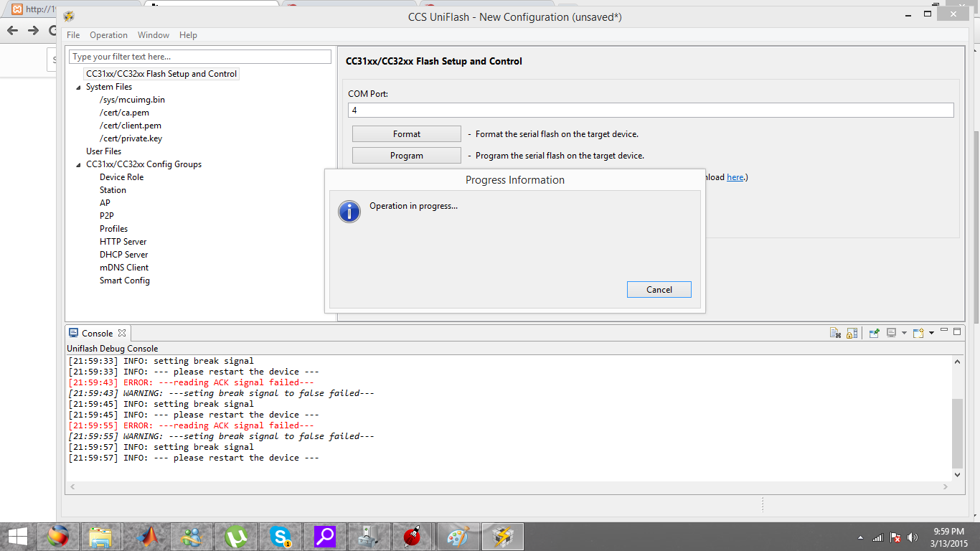
Task: Click the UniFlash lightning cube taskbar icon
Action: pyautogui.click(x=503, y=537)
